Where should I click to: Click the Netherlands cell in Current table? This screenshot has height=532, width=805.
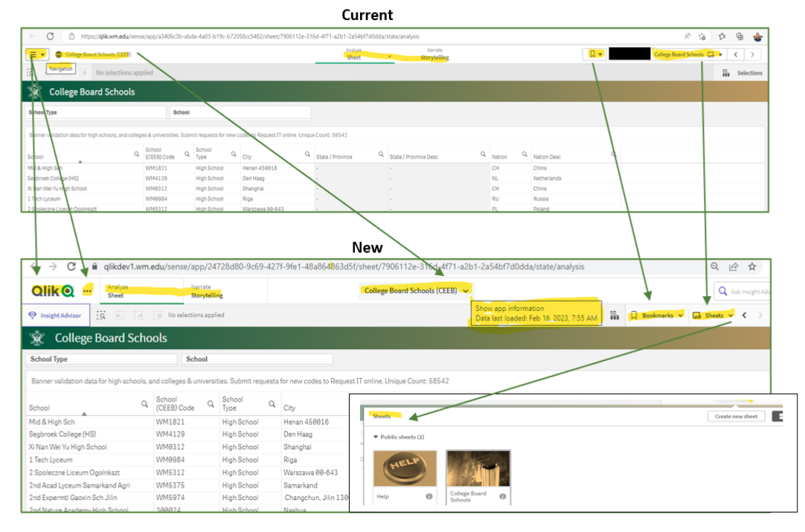(x=548, y=179)
